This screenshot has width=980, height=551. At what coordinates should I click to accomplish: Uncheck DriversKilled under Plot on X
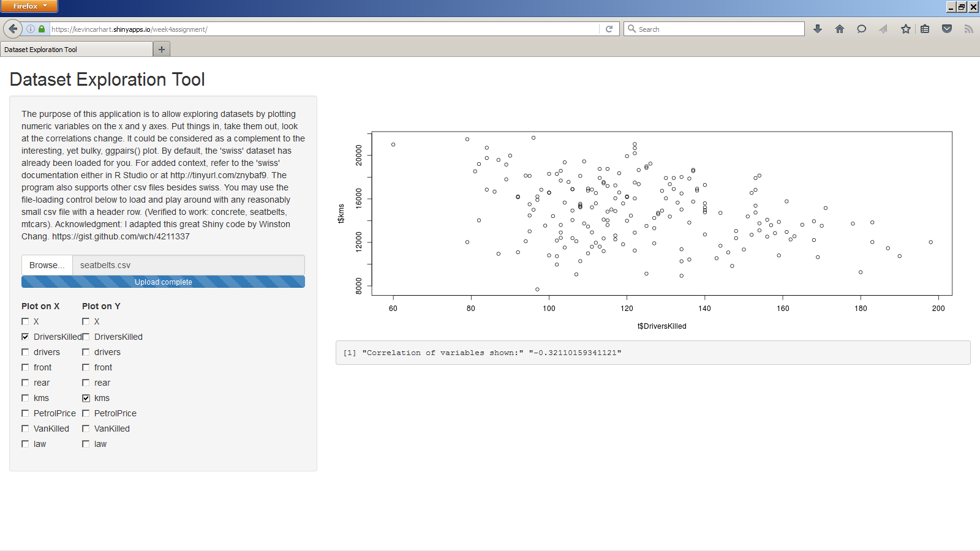[x=25, y=337]
